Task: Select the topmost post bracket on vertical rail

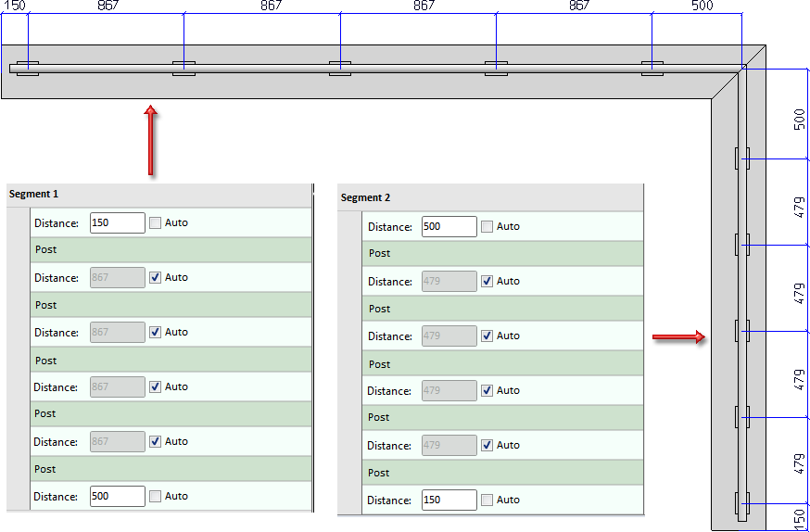Action: tap(741, 158)
